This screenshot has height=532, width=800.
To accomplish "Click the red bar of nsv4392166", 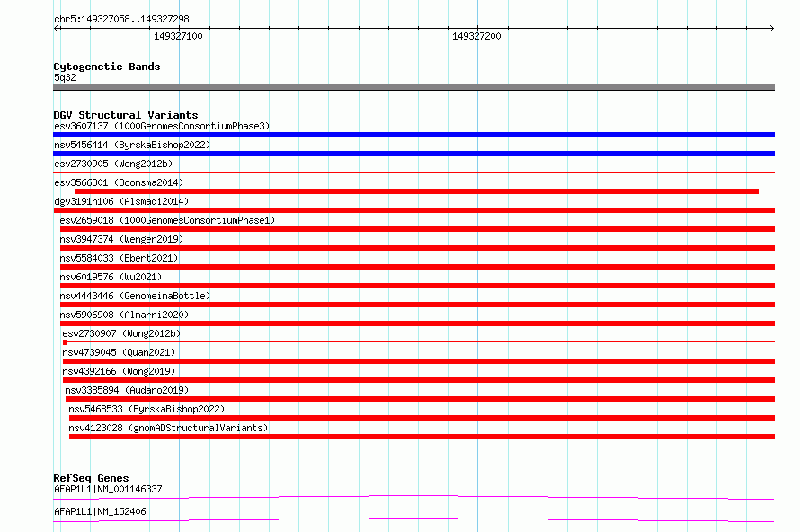I will (x=419, y=380).
